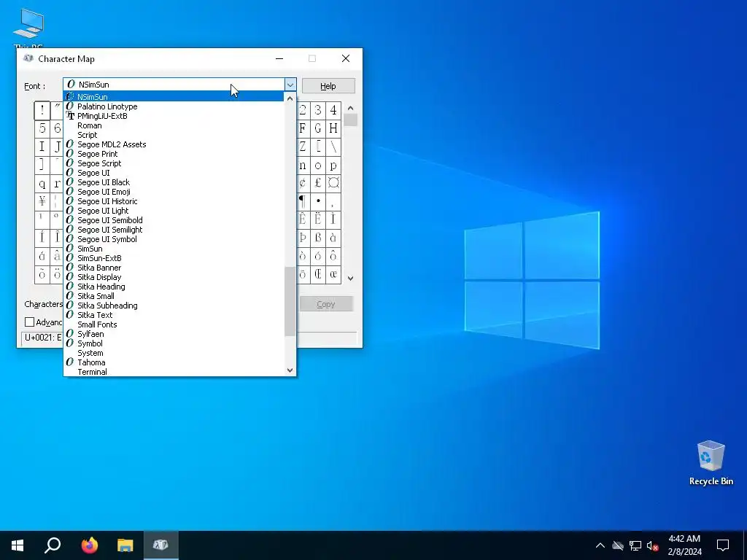Image resolution: width=747 pixels, height=560 pixels.
Task: Select the digit 4 character cell
Action: coord(333,111)
